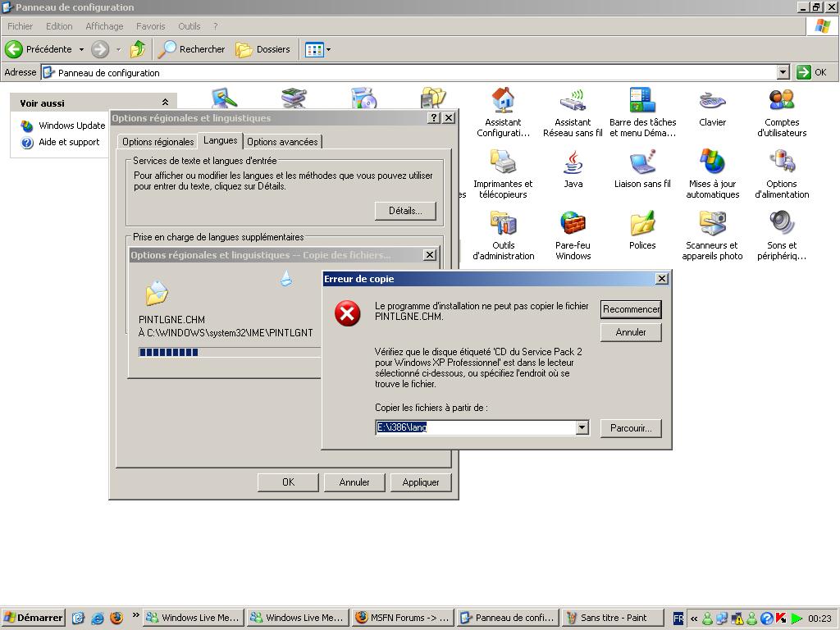
Task: Click the file copy progress bar
Action: (230, 352)
